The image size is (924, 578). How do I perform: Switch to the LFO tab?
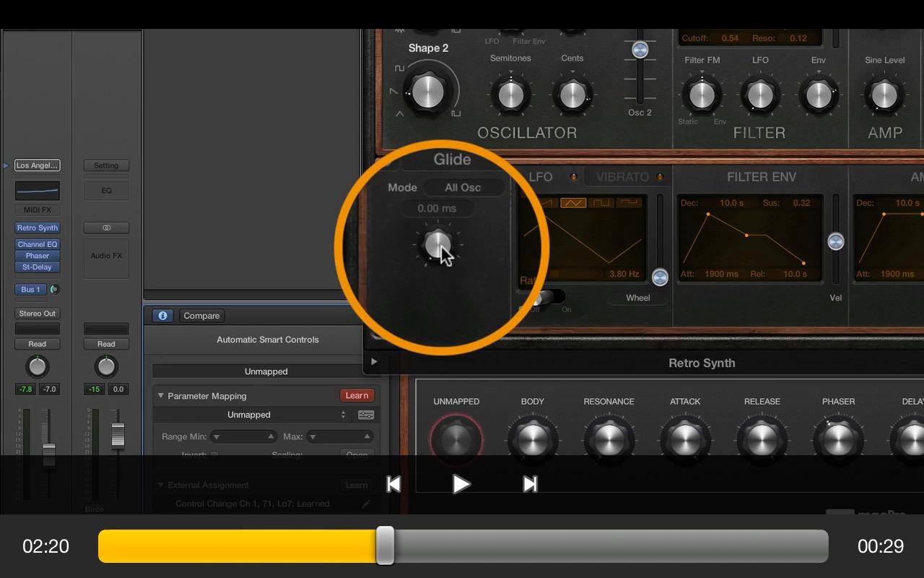(541, 177)
